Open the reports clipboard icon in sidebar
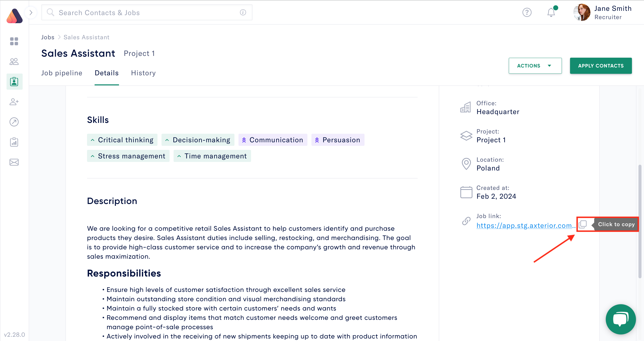The width and height of the screenshot is (644, 341). point(14,142)
